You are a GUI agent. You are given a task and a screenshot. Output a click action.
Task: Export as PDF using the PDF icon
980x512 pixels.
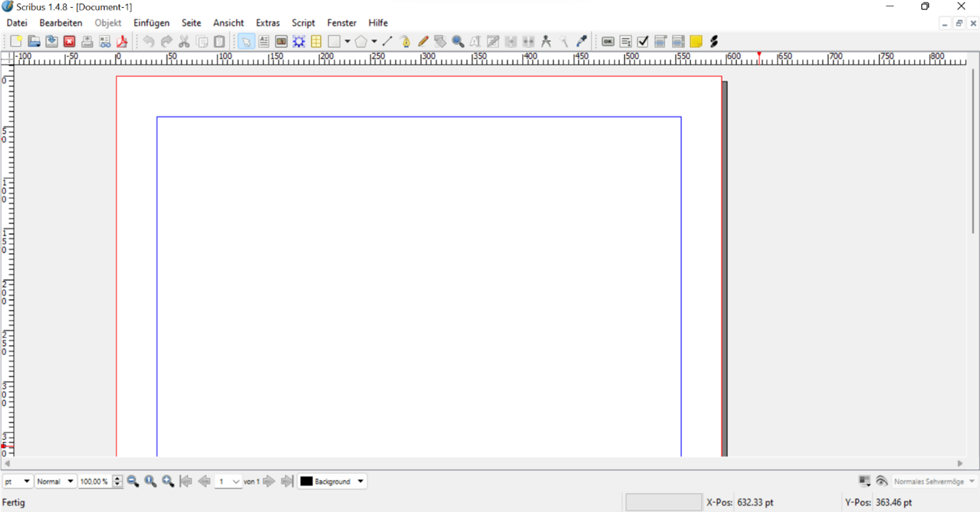[122, 42]
